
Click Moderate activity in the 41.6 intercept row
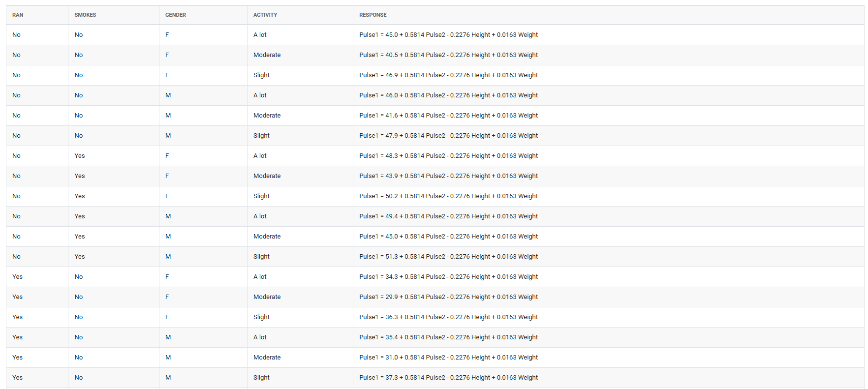267,116
